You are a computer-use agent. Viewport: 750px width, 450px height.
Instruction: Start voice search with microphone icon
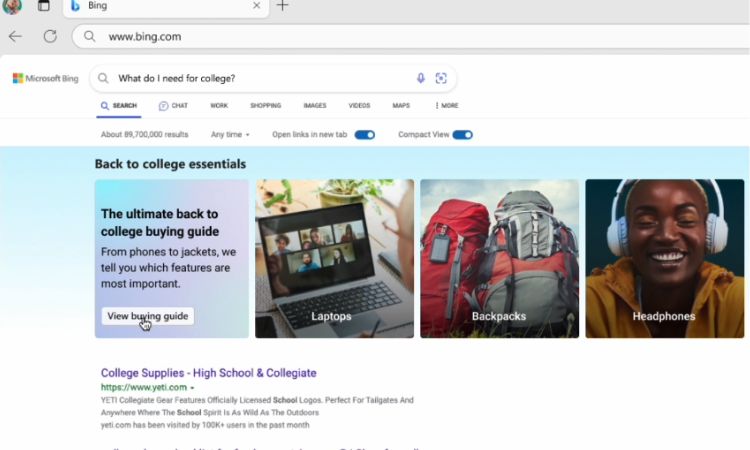pyautogui.click(x=420, y=78)
